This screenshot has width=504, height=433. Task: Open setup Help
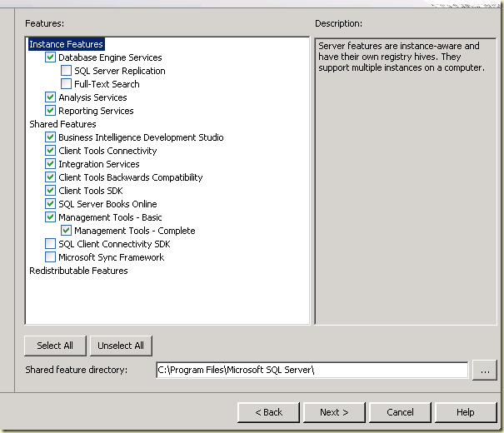[466, 412]
